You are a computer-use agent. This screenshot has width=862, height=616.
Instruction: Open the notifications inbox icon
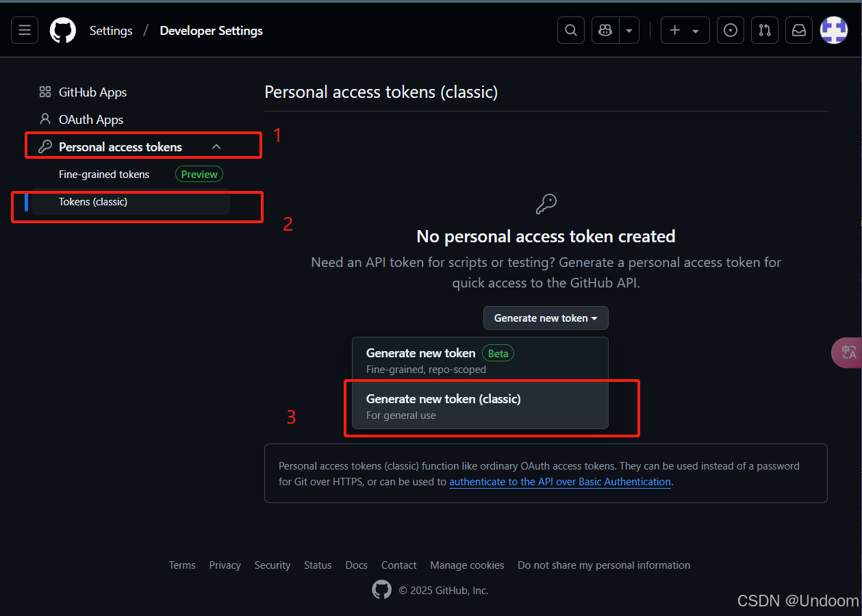799,31
